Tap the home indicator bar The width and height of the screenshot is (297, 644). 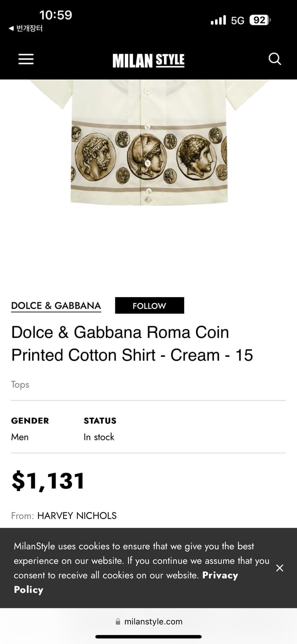(148, 637)
